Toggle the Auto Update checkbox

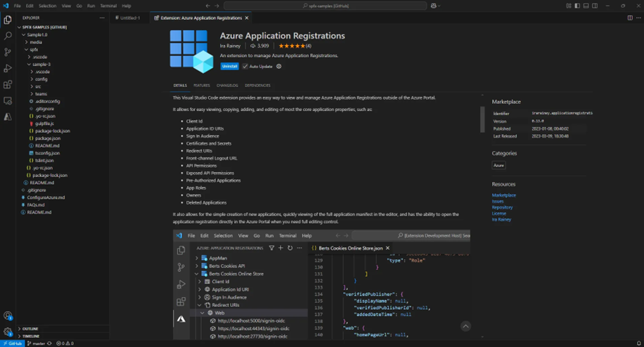(x=245, y=67)
